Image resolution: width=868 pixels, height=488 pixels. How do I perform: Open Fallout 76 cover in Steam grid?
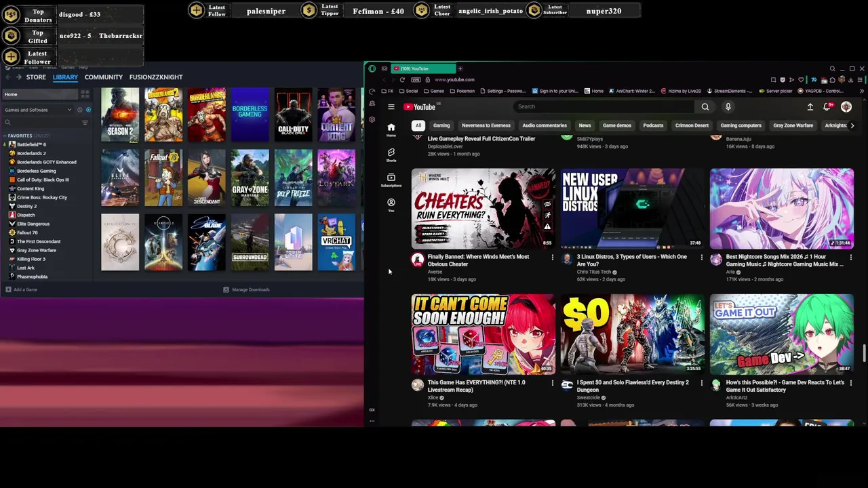point(163,179)
